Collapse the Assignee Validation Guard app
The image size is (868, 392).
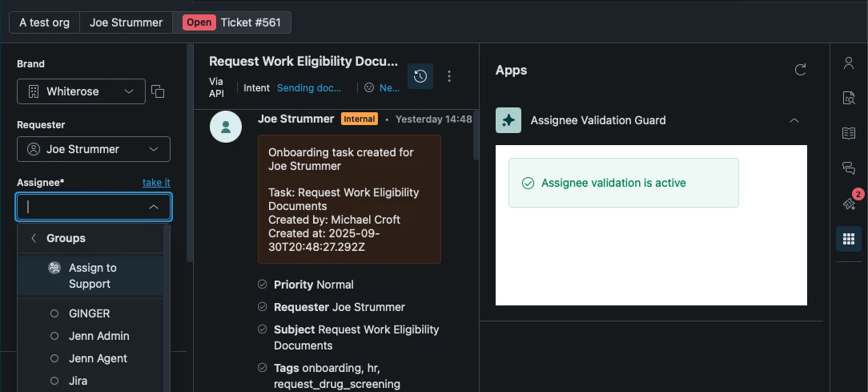794,120
